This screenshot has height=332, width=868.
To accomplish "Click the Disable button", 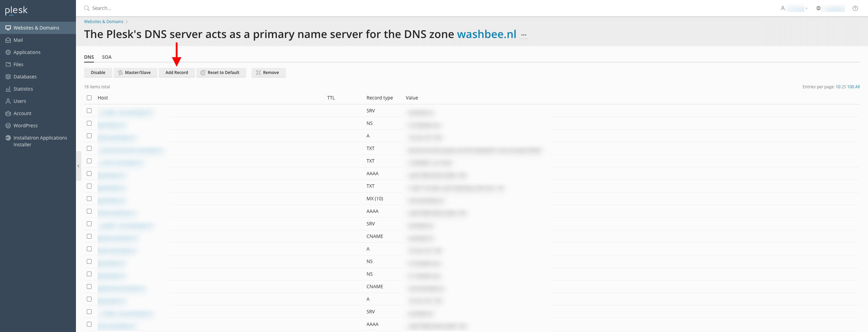I will click(98, 73).
